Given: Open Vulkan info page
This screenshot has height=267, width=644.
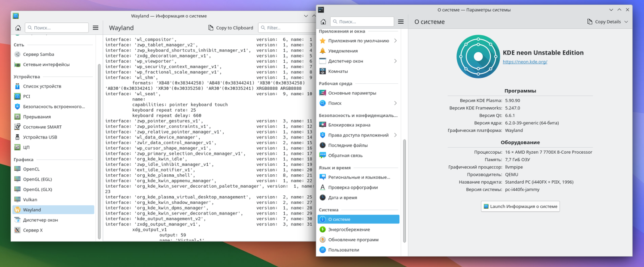Looking at the screenshot, I should pos(53,199).
